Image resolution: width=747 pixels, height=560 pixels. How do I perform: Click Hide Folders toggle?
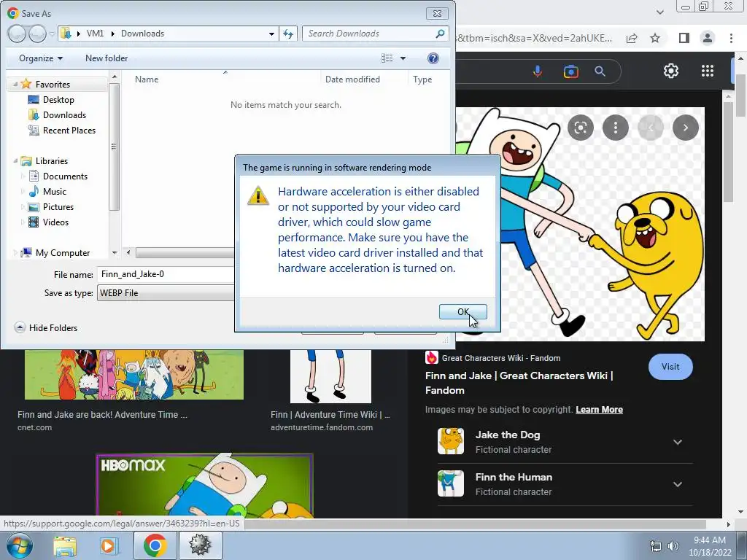(x=46, y=327)
